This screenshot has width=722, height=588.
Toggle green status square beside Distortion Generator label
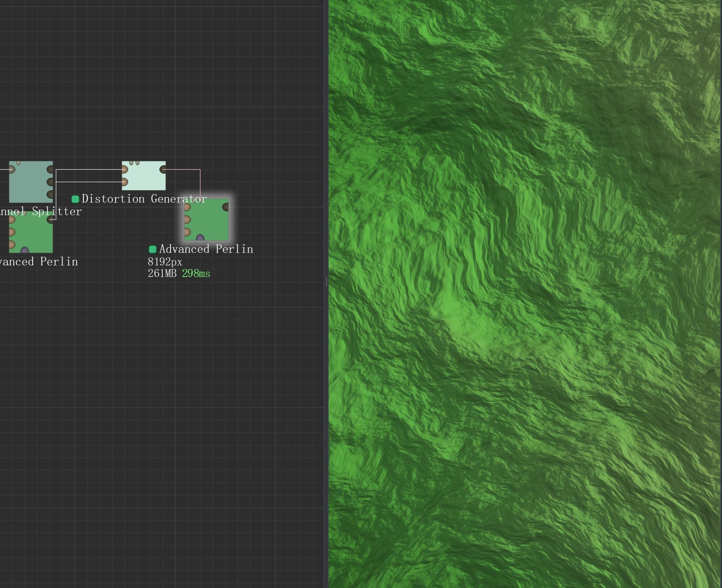click(x=75, y=199)
